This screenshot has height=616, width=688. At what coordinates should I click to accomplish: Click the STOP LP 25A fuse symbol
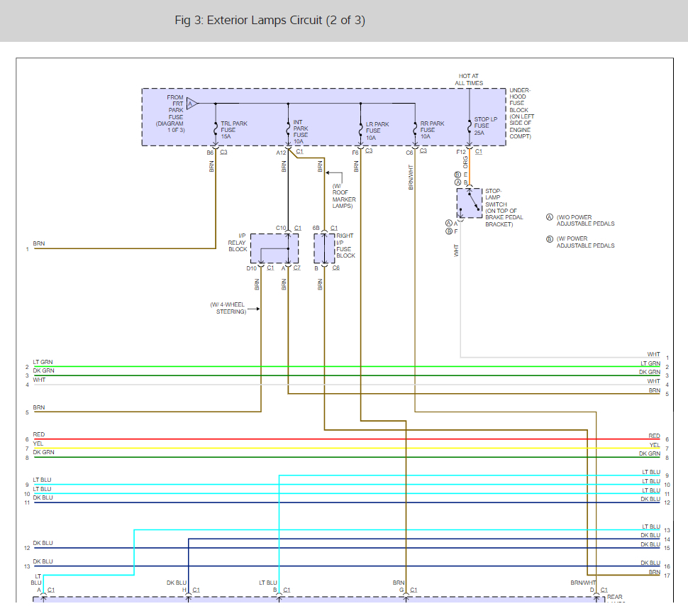click(469, 128)
